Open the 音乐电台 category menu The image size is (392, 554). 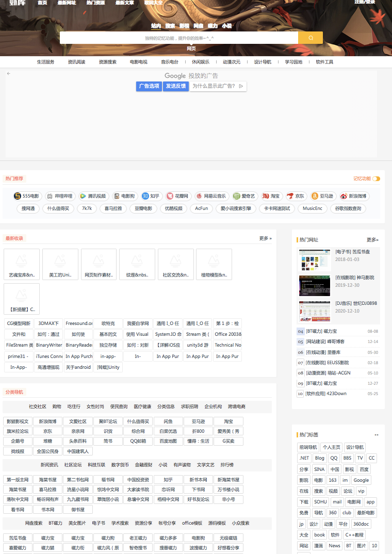pos(170,62)
